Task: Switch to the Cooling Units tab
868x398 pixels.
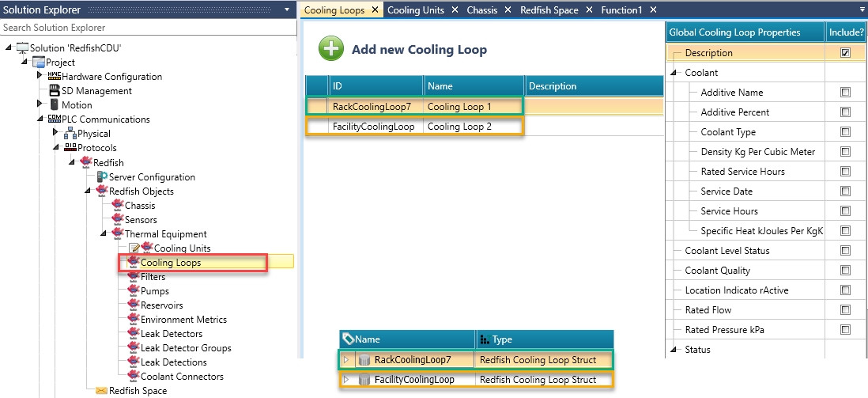Action: (x=414, y=10)
